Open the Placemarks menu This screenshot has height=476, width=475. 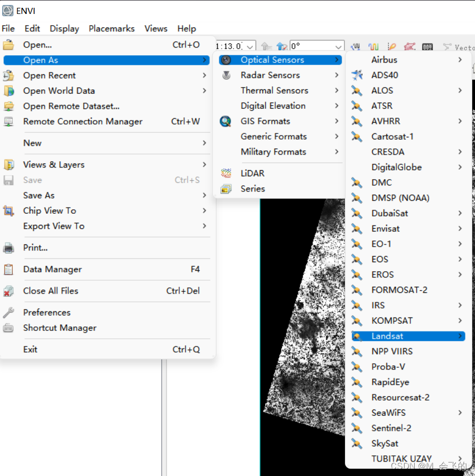click(x=112, y=28)
